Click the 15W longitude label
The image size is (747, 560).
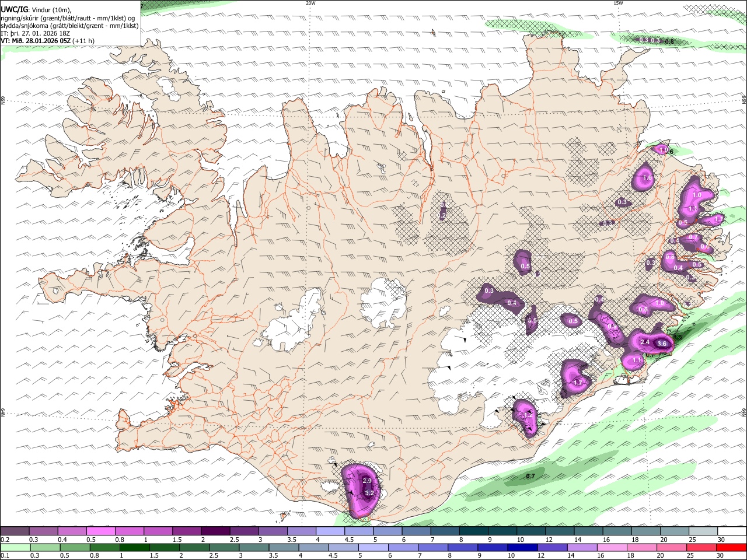coord(618,3)
